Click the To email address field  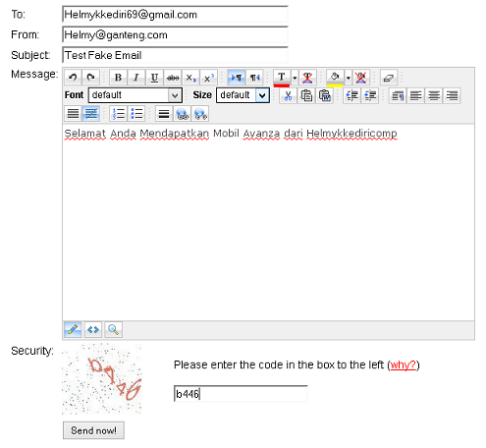click(x=175, y=15)
